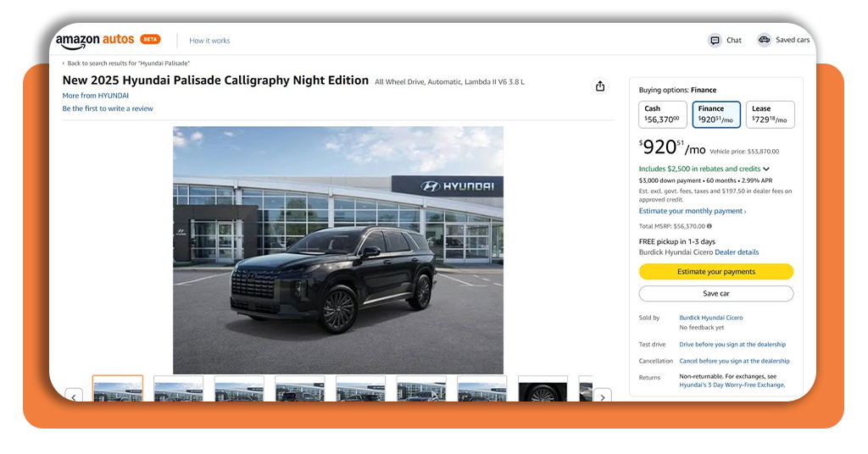View the wheel close-up thumbnail
Image resolution: width=868 pixels, height=454 pixels.
pos(542,390)
